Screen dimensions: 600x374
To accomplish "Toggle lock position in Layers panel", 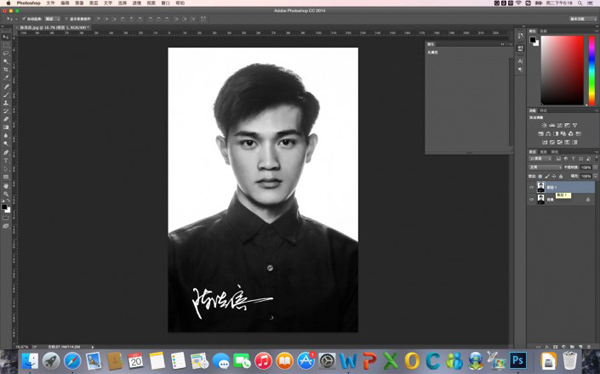I will coord(554,176).
